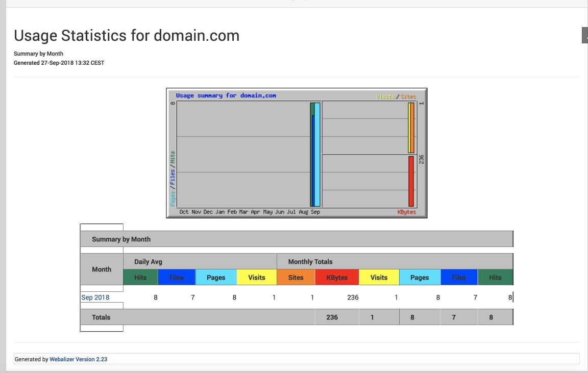Click the Summary by Month table title bar

(296, 239)
